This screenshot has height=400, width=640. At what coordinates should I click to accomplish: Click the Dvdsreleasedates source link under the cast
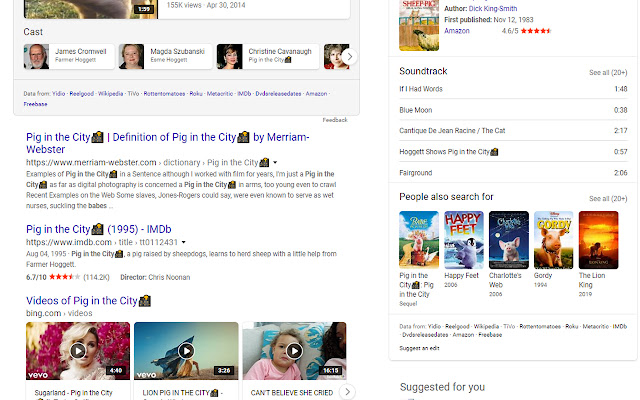pyautogui.click(x=278, y=93)
